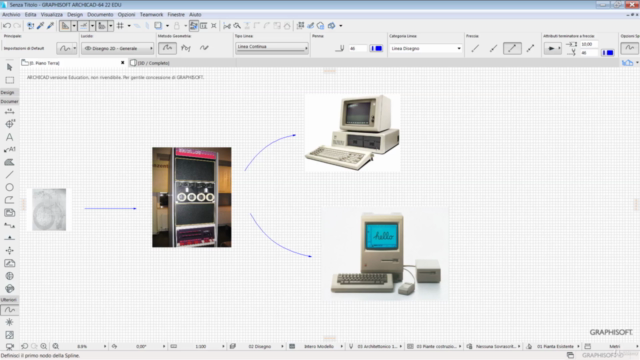Viewport: 640px width, 360px height.
Task: Select the Fill tool in toolbox
Action: pyautogui.click(x=9, y=162)
